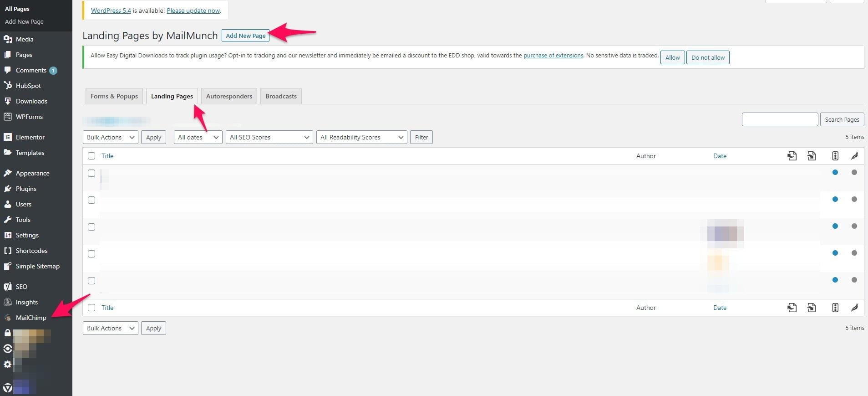Sort by Readability feather icon in header
Image resolution: width=868 pixels, height=396 pixels.
pyautogui.click(x=854, y=156)
